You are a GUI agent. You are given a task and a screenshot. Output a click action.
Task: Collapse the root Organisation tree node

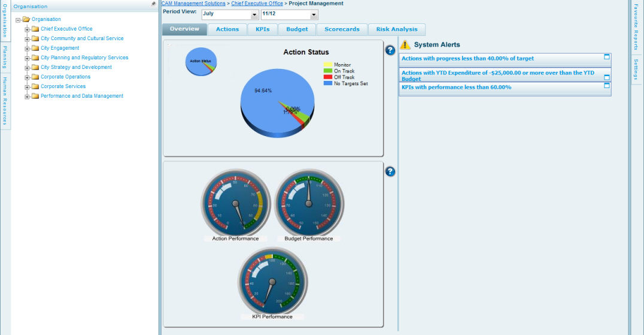point(18,20)
